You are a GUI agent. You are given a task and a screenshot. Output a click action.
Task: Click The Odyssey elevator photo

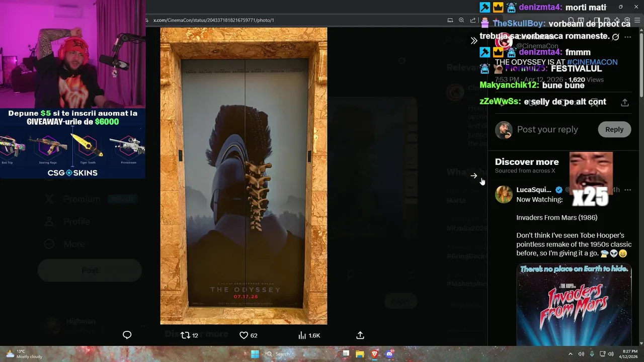244,176
